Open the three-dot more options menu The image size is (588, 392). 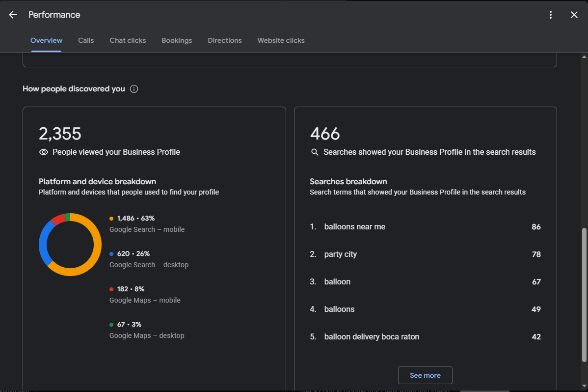coord(551,15)
